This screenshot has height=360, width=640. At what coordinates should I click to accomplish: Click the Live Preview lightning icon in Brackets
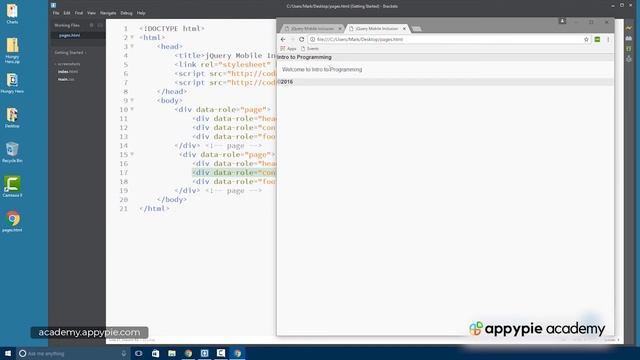click(x=629, y=28)
